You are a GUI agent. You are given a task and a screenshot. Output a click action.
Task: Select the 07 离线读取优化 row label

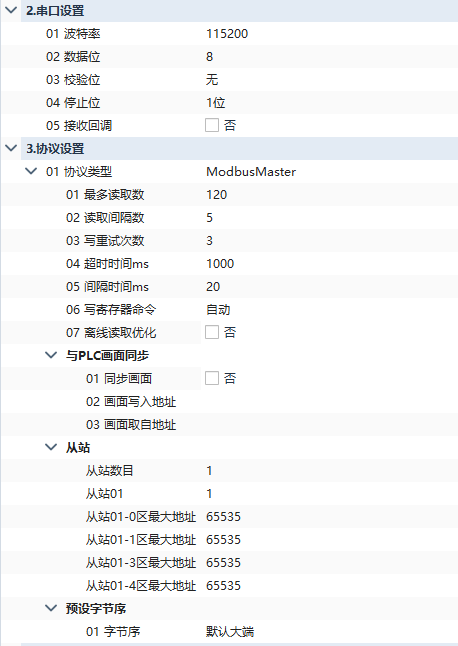(x=111, y=332)
